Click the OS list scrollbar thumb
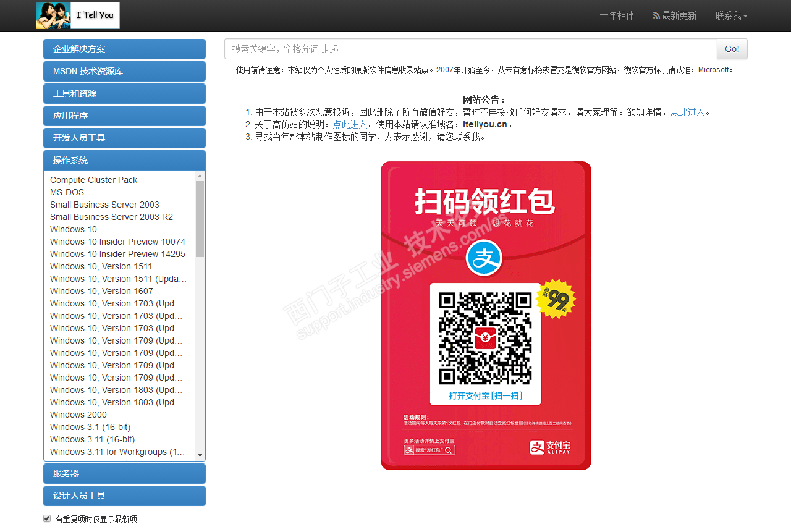This screenshot has height=532, width=791. pos(200,219)
